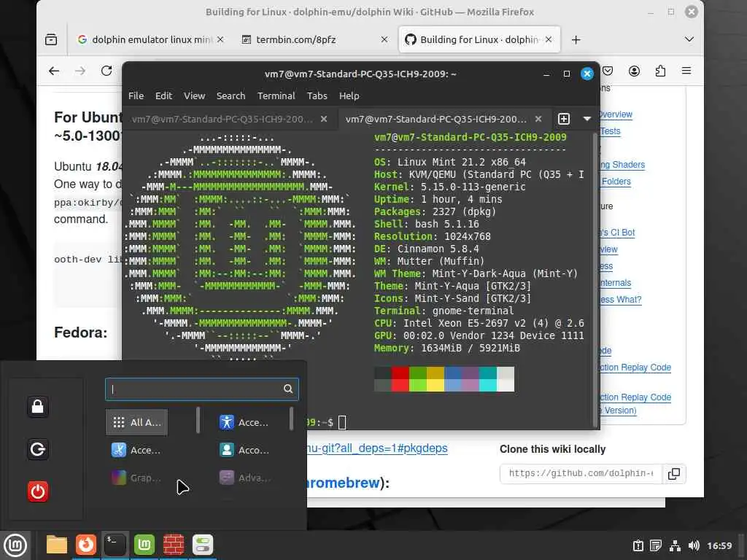Open the settings toggles taskbar icon

203,545
